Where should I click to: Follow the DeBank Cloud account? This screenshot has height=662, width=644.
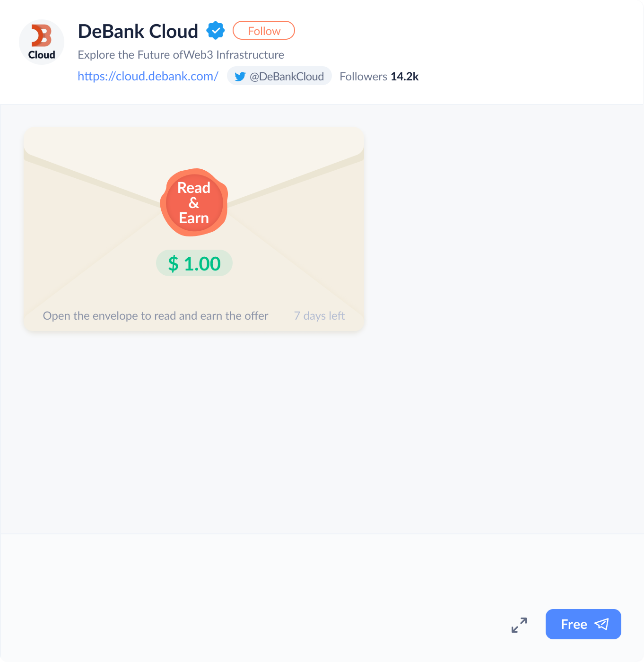pos(264,30)
